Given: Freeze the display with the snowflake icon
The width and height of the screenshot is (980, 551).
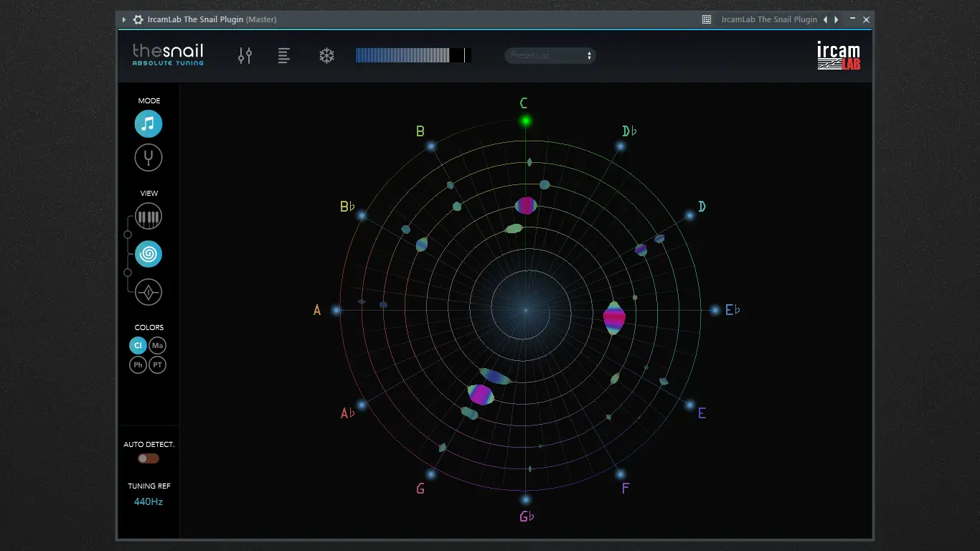Looking at the screenshot, I should pyautogui.click(x=327, y=55).
